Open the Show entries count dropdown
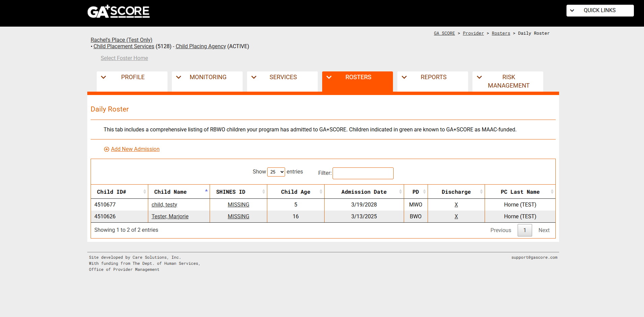Image resolution: width=644 pixels, height=317 pixels. (276, 172)
